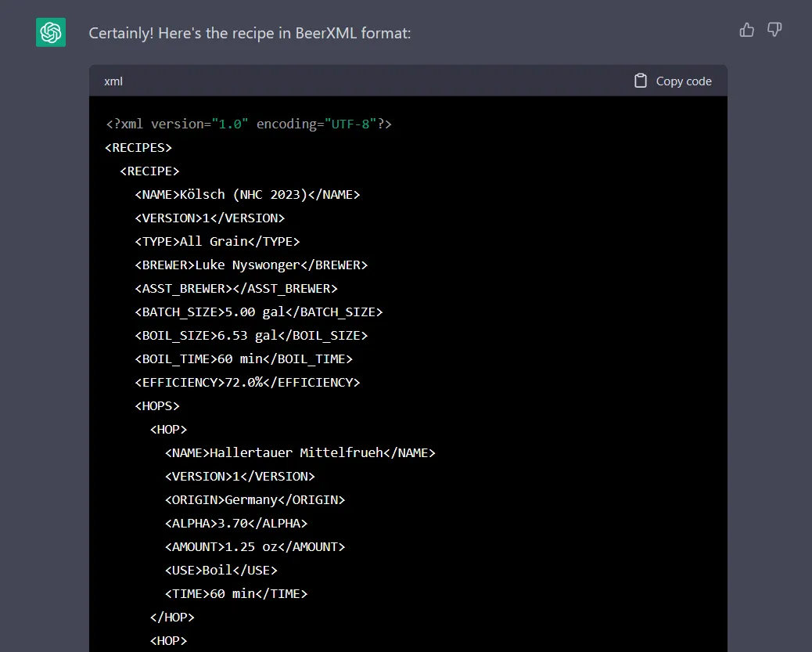
Task: Click the TYPE All Grain line
Action: pyautogui.click(x=217, y=242)
